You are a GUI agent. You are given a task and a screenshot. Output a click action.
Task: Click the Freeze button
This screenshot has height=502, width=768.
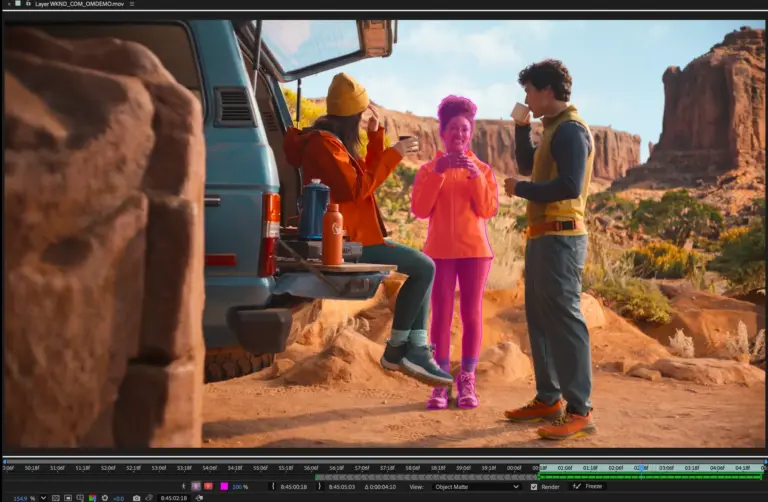pyautogui.click(x=587, y=486)
